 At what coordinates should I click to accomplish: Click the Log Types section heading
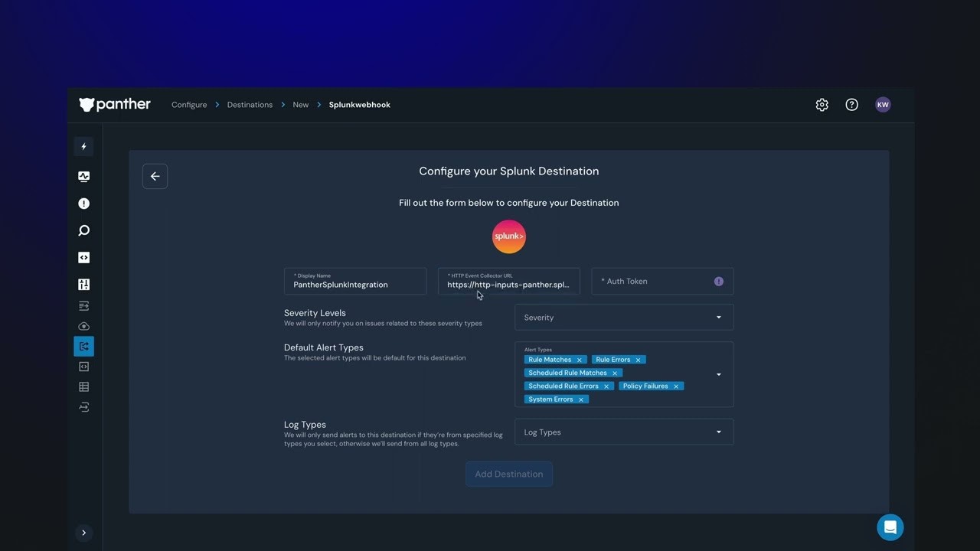click(305, 425)
